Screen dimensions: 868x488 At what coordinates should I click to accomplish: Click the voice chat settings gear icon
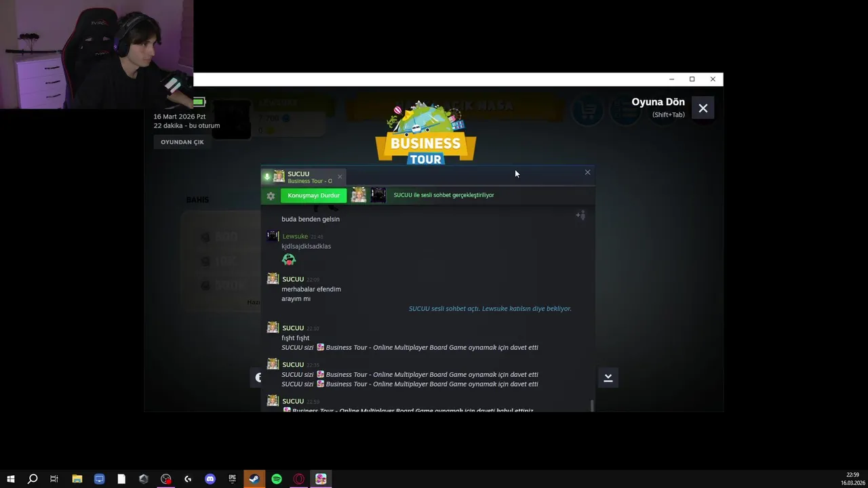click(x=271, y=196)
